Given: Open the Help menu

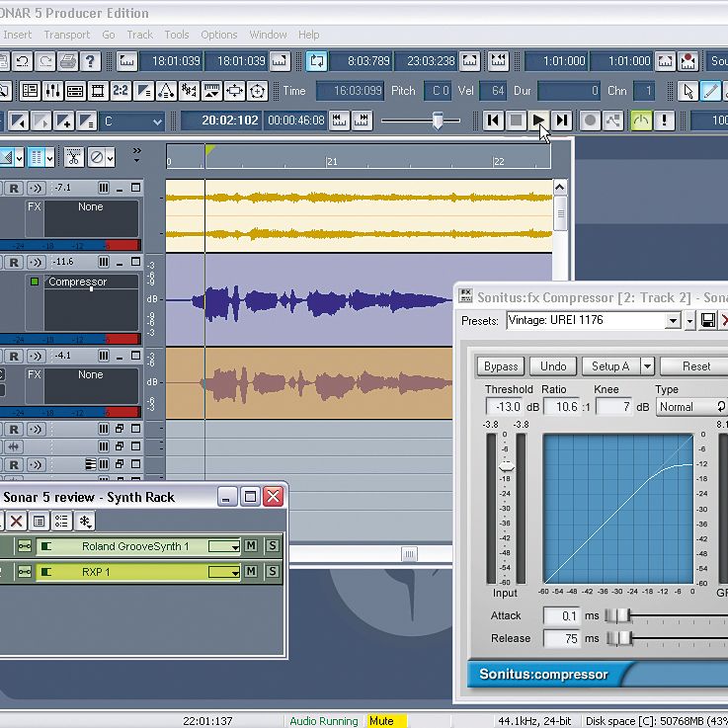Looking at the screenshot, I should coord(309,35).
